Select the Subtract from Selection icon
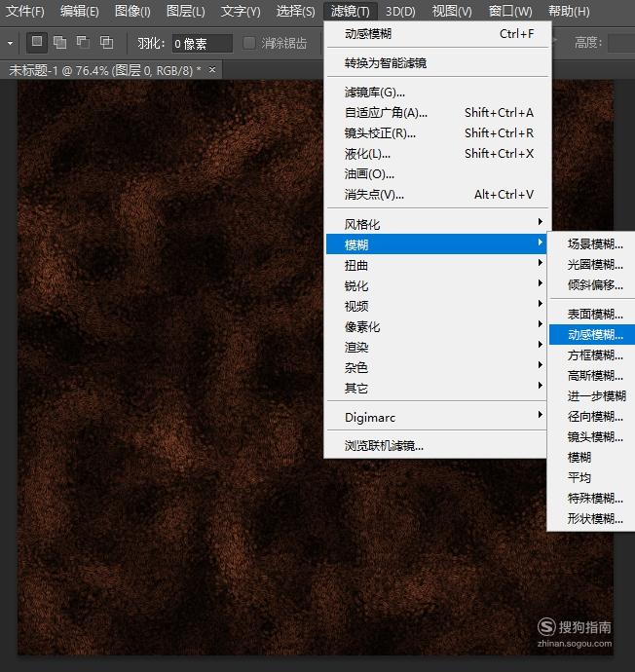 (83, 42)
